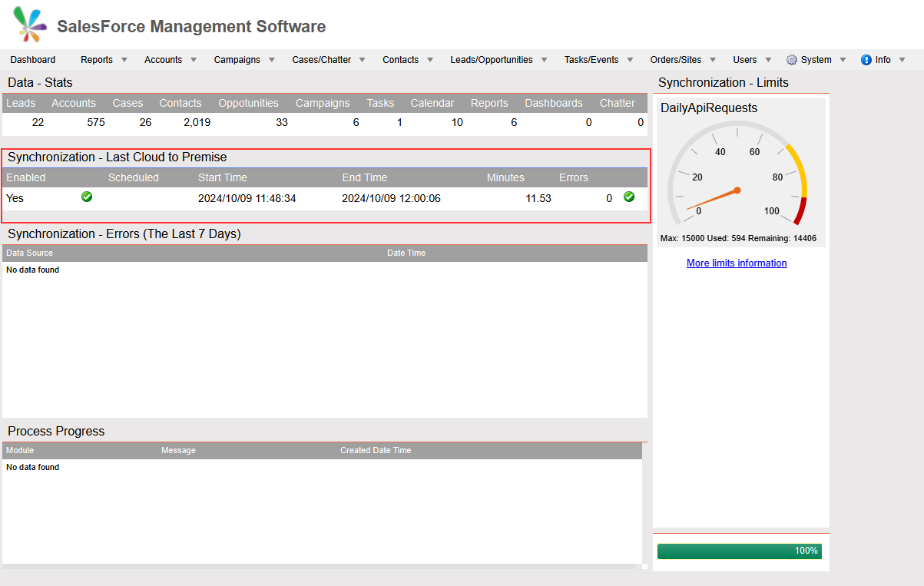Open the Users menu
Screen dimensions: 924x586
745,60
